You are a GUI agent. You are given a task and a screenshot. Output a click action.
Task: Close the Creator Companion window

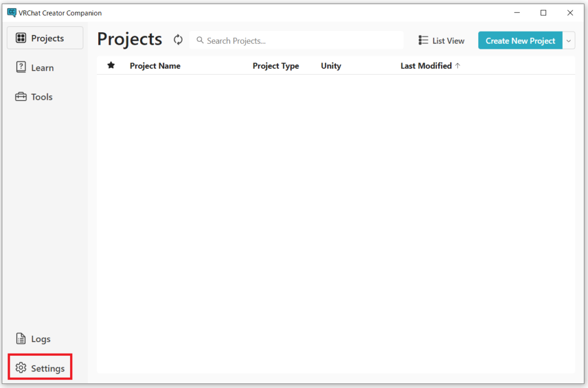point(570,13)
